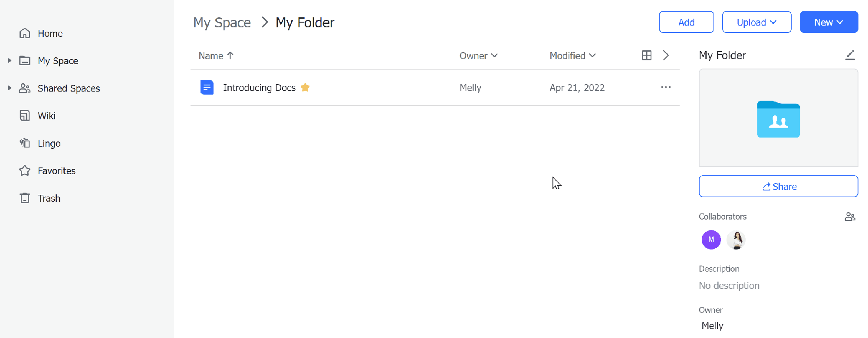Expand the Shared Spaces tree arrow
This screenshot has width=868, height=338.
click(10, 88)
